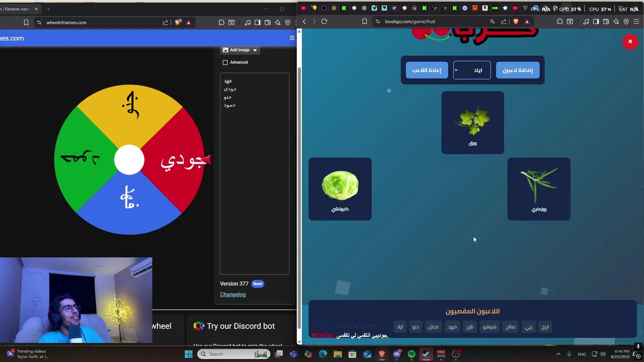Close the wheelofnames Random name tab
This screenshot has height=362, width=644.
[x=36, y=9]
